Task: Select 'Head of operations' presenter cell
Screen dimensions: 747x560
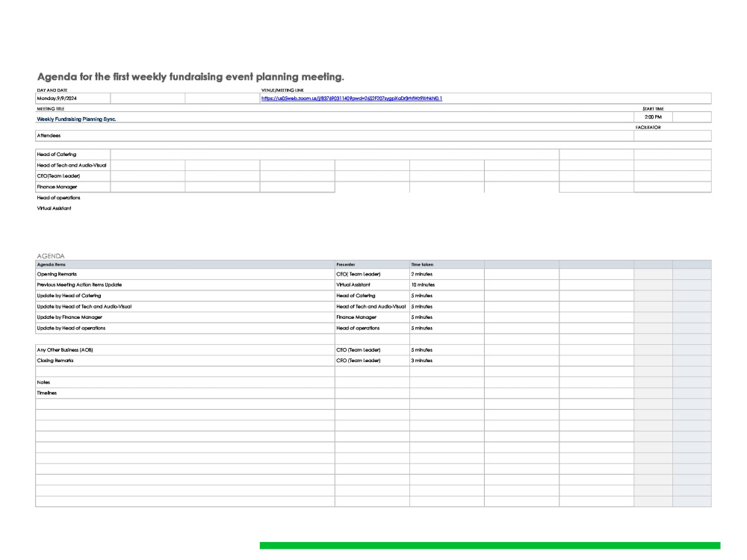Action: click(x=372, y=328)
